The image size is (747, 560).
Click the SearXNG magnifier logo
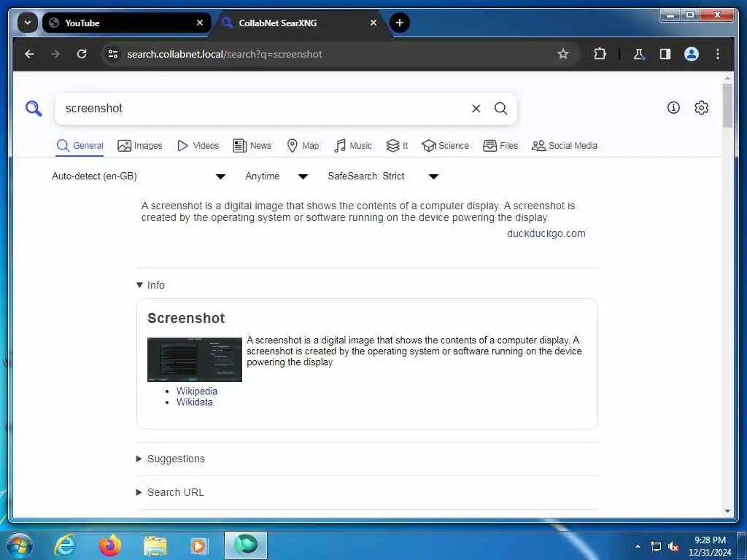[34, 109]
